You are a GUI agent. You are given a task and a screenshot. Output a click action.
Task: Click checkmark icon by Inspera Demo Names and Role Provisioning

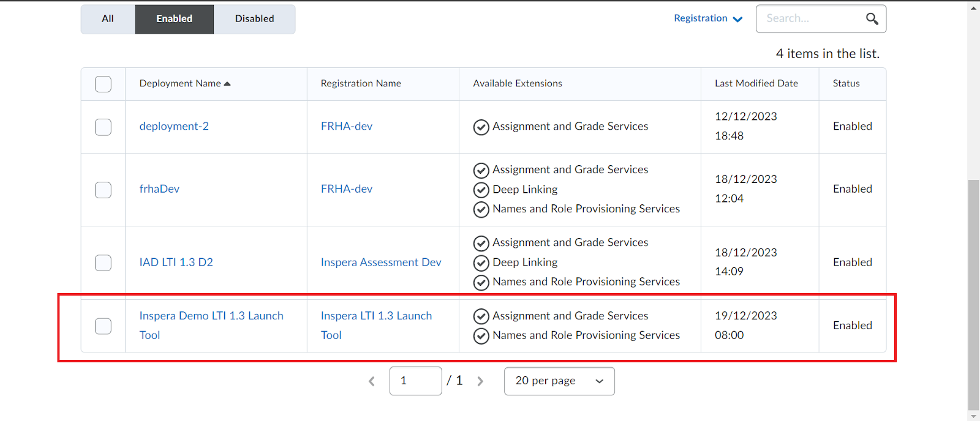[x=481, y=336]
